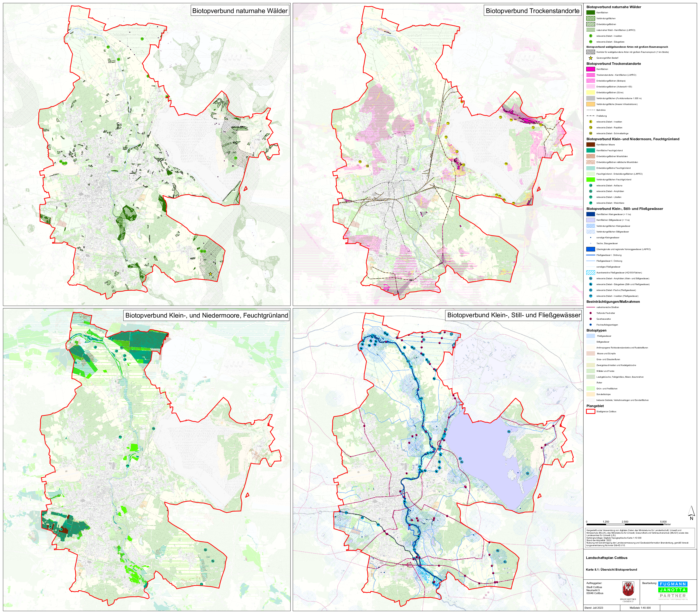The height and width of the screenshot is (614, 700).
Task: Click the Totfunde Fischotter legend icon
Action: [x=591, y=313]
